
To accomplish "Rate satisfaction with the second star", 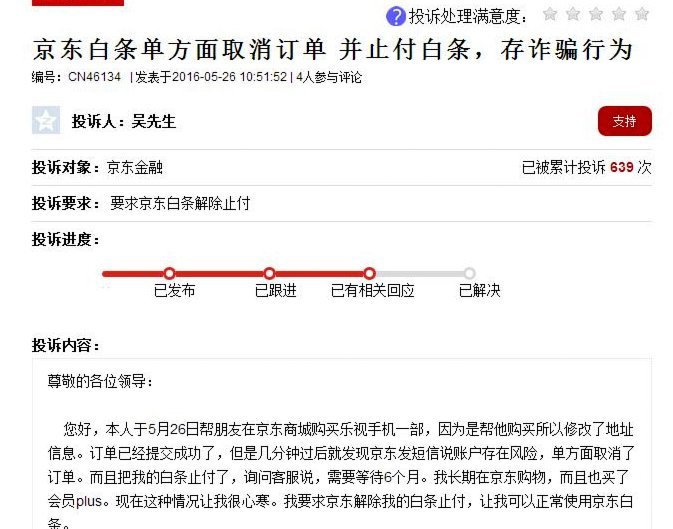I will point(573,14).
